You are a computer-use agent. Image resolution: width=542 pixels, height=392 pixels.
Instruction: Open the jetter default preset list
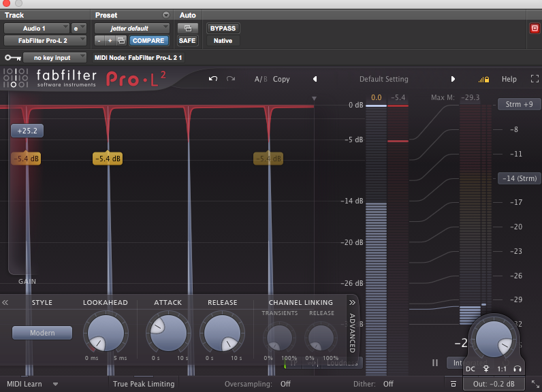132,29
